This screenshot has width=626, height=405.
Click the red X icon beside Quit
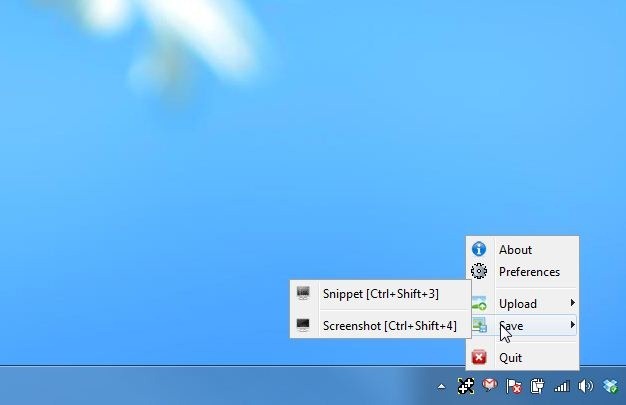pyautogui.click(x=479, y=357)
